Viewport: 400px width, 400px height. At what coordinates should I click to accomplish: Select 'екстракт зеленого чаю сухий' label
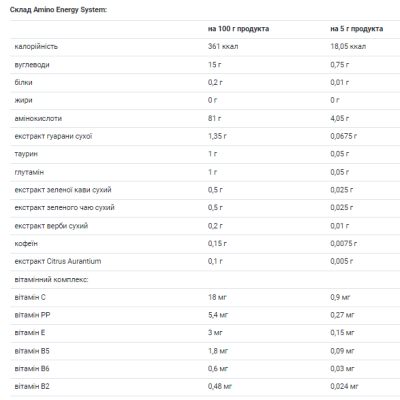click(64, 208)
